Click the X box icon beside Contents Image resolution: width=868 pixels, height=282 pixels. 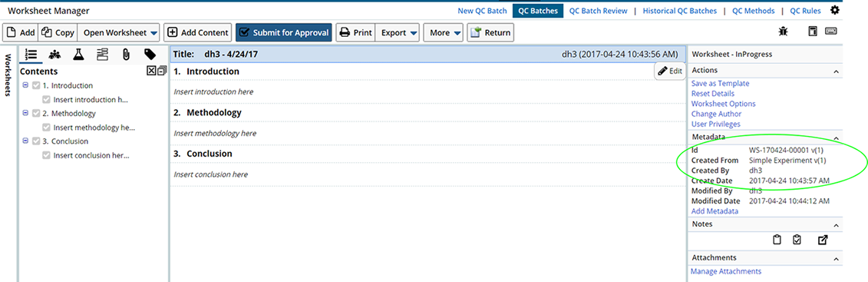(151, 71)
